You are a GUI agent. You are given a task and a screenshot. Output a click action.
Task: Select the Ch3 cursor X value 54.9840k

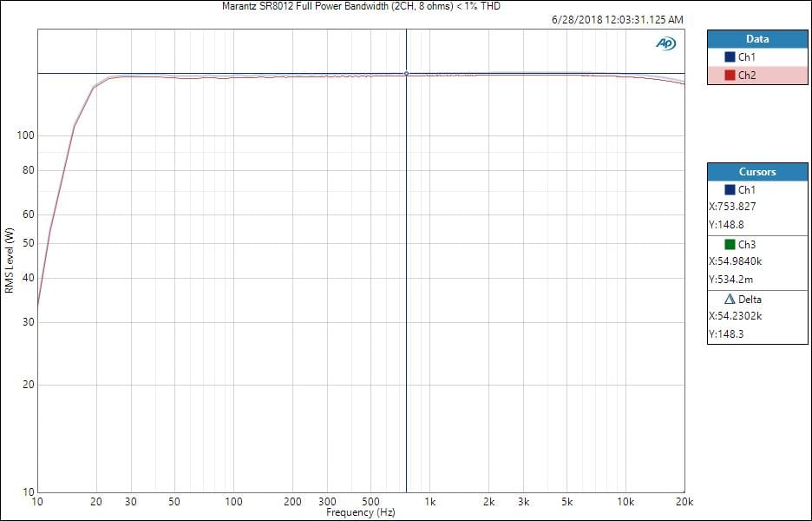point(737,261)
